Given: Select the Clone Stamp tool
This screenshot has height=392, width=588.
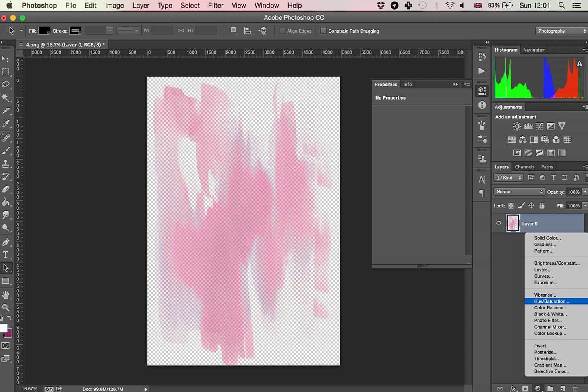Looking at the screenshot, I should (6, 164).
